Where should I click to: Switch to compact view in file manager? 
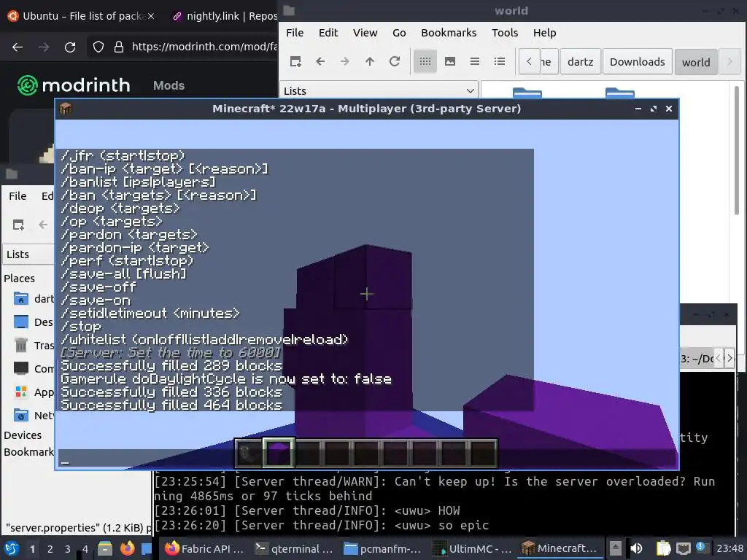(474, 61)
